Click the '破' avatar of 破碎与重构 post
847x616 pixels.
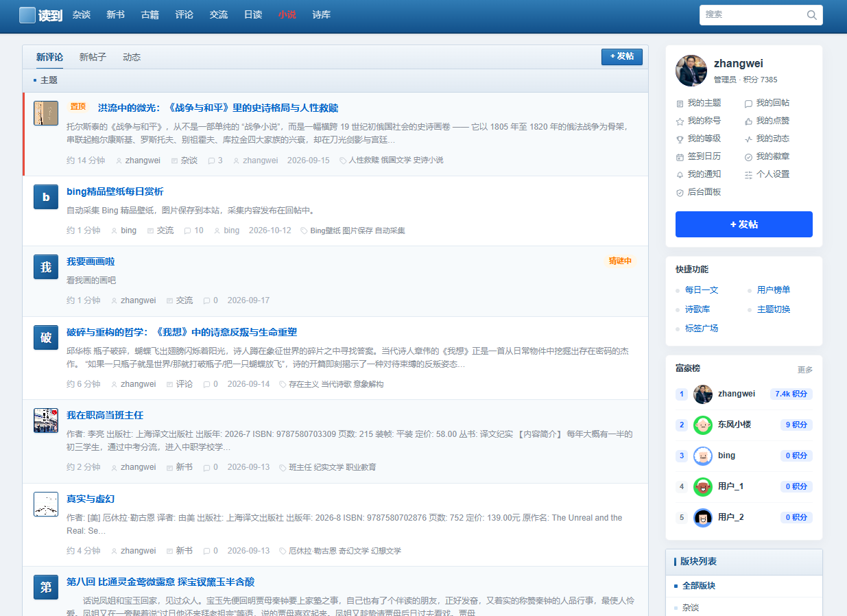coord(46,337)
